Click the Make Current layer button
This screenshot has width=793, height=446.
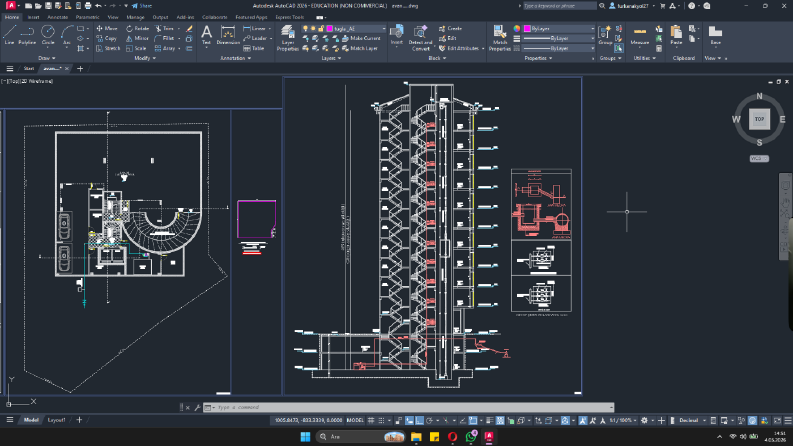[x=361, y=38]
